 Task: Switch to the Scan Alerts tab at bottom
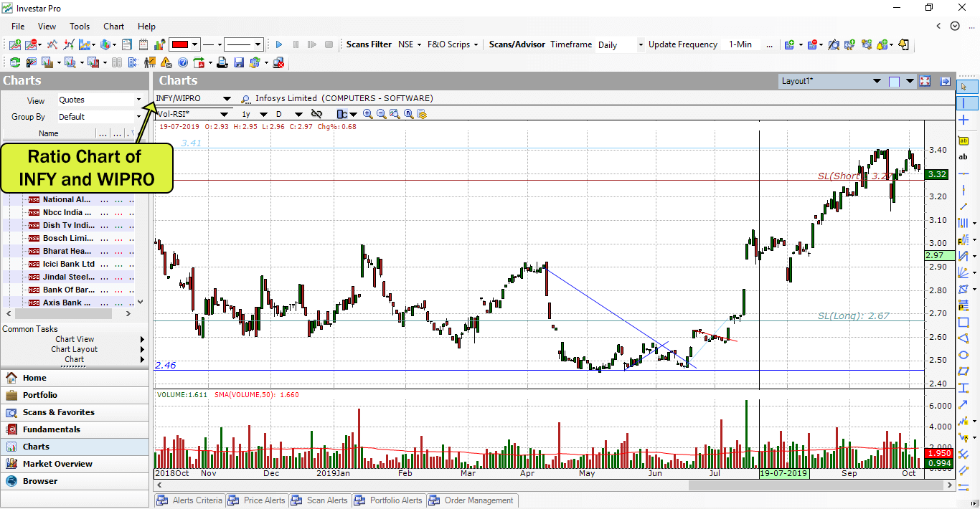point(325,500)
